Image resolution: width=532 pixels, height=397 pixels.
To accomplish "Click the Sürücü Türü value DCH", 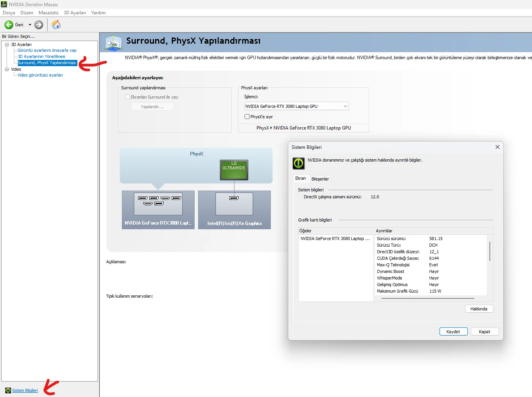I will (x=433, y=245).
